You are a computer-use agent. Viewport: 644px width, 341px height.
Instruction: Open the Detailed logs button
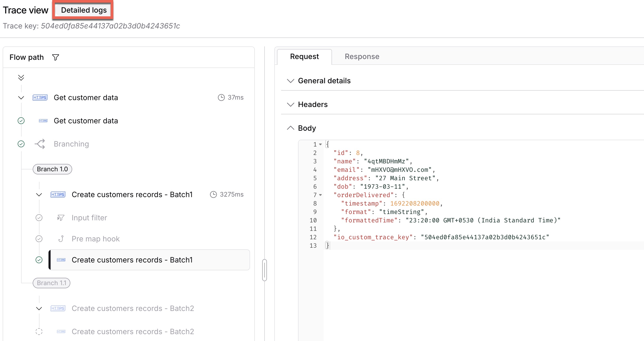coord(84,10)
